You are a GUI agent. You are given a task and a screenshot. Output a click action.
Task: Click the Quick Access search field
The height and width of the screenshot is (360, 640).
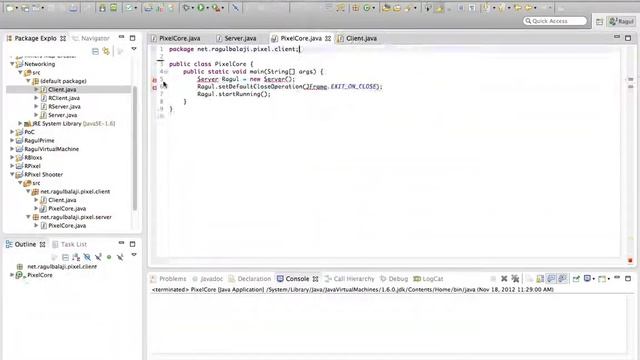555,21
